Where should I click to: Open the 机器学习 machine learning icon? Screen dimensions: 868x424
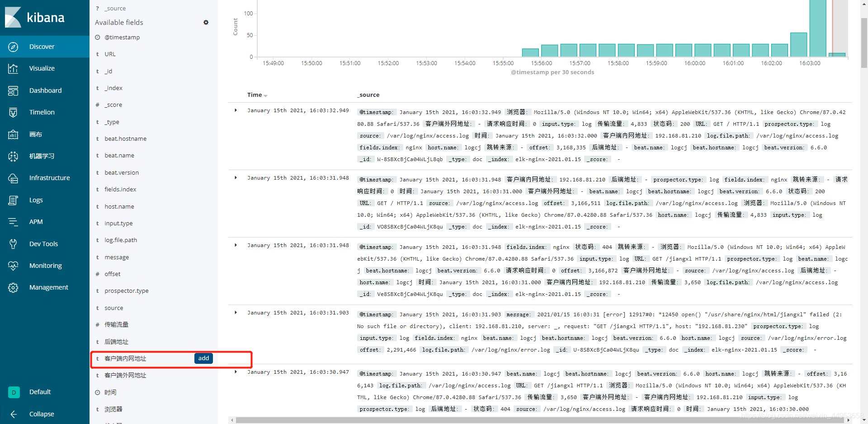click(13, 156)
